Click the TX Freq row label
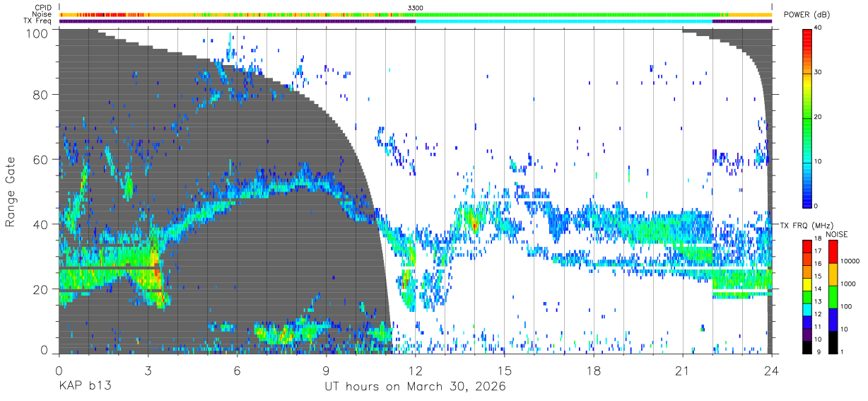Image resolution: width=868 pixels, height=401 pixels. click(38, 21)
